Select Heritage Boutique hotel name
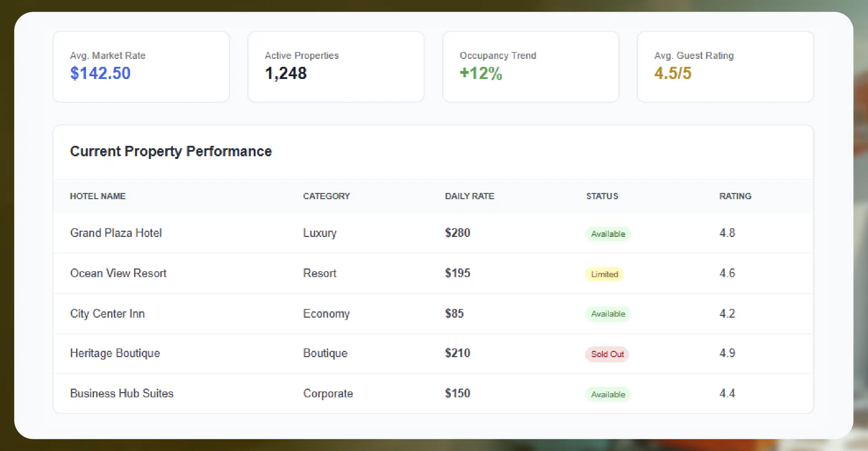This screenshot has height=451, width=868. (x=115, y=353)
